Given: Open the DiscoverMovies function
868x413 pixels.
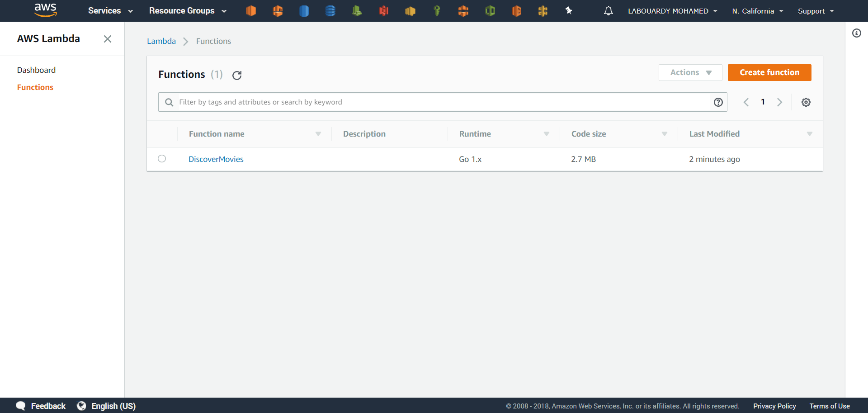Looking at the screenshot, I should tap(216, 159).
